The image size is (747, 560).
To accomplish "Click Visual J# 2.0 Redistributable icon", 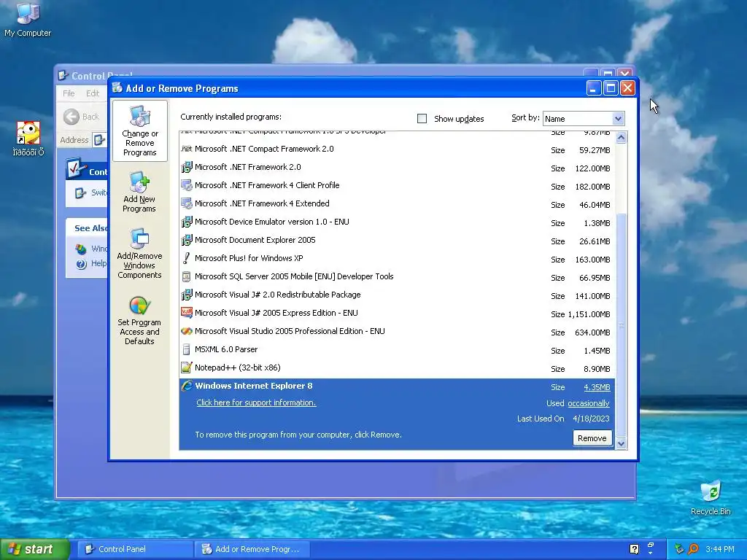I will coord(186,295).
